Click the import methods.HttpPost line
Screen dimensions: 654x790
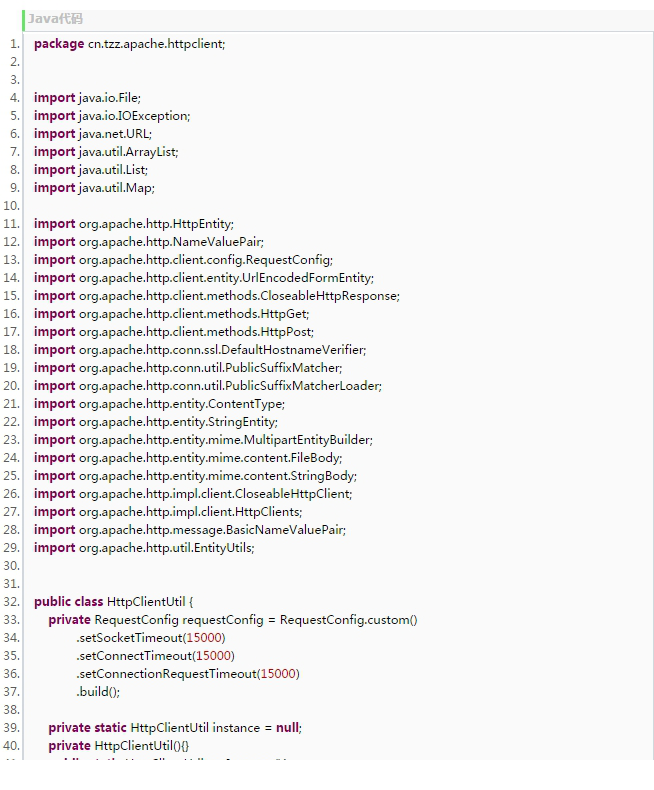tap(174, 332)
